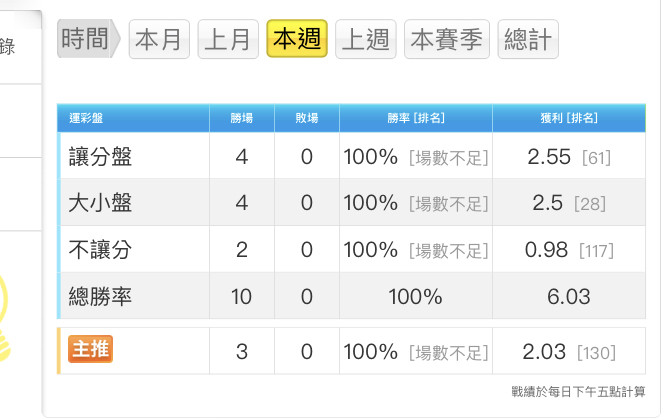The width and height of the screenshot is (669, 420).
Task: Select the 總勝率 row label
Action: coord(100,296)
